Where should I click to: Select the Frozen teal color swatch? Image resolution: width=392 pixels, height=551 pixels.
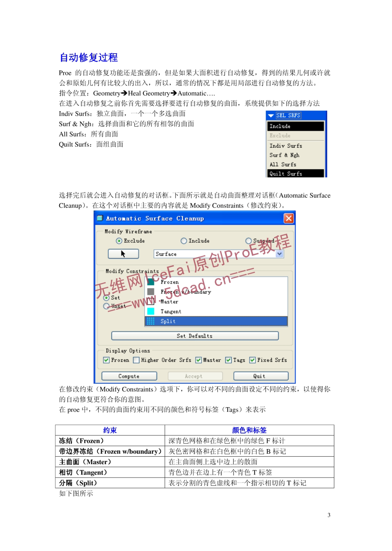(151, 282)
